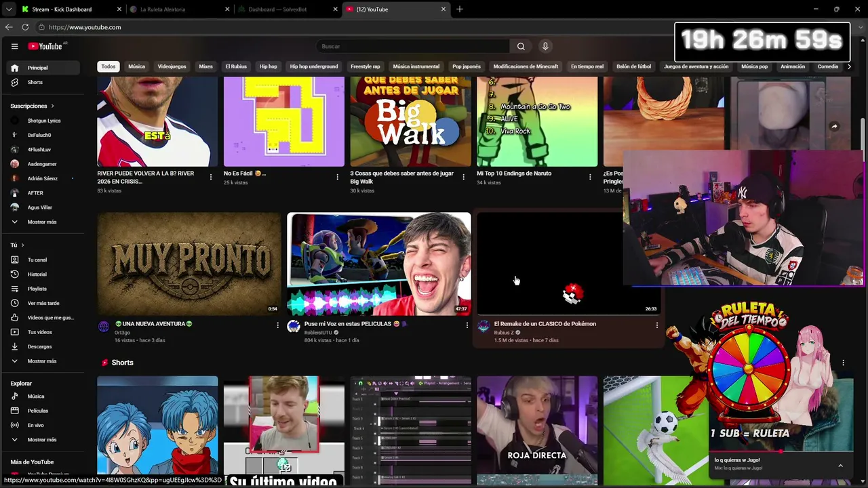Open En vivo under Explorar

point(42,425)
